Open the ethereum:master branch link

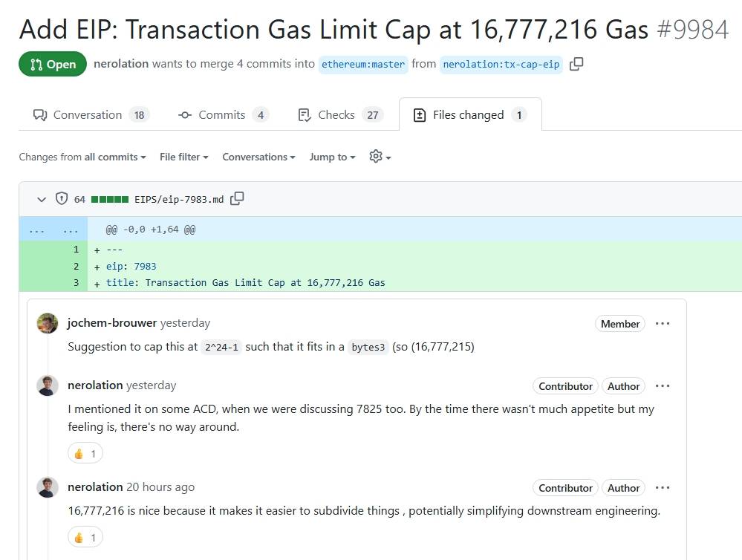pos(363,65)
